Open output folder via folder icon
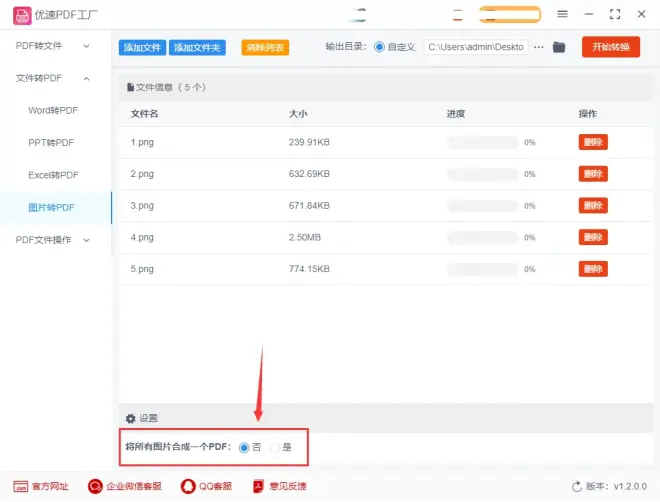The image size is (660, 502). tap(559, 47)
